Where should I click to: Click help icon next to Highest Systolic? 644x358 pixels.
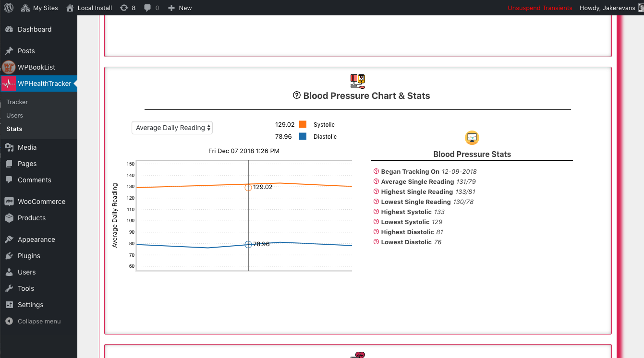tap(376, 212)
